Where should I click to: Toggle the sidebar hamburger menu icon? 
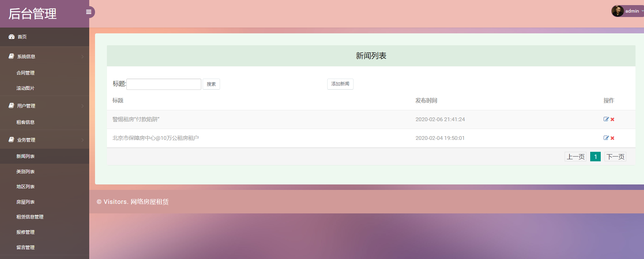pyautogui.click(x=89, y=12)
